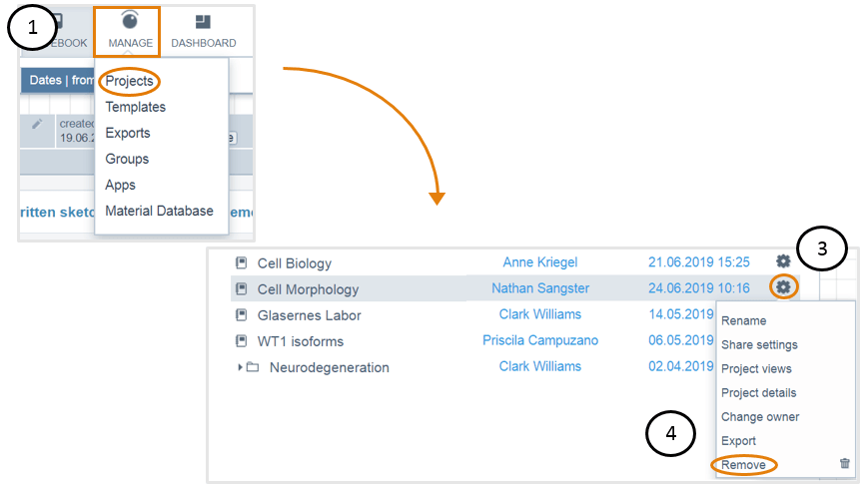
Task: Click Priscila Campuzano owner link
Action: pos(539,340)
